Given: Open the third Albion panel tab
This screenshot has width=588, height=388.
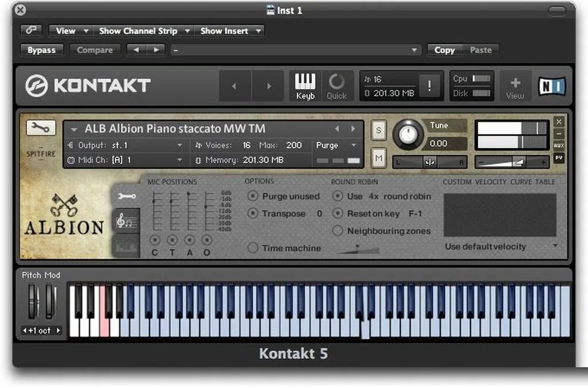Looking at the screenshot, I should tap(126, 246).
